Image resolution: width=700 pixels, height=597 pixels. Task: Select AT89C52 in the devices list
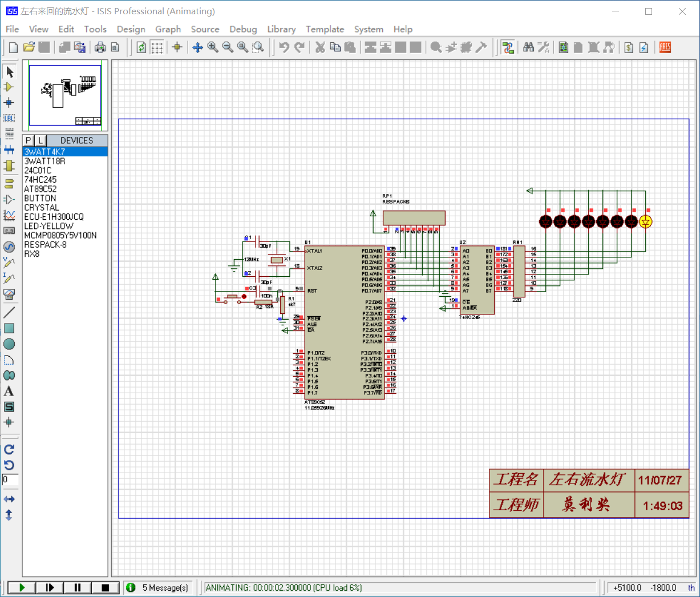click(41, 189)
